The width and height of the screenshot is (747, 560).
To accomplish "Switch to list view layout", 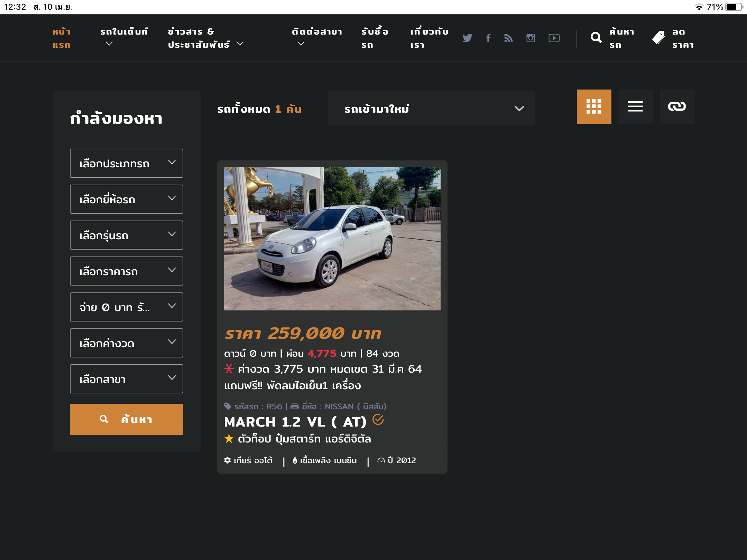I will coord(635,106).
